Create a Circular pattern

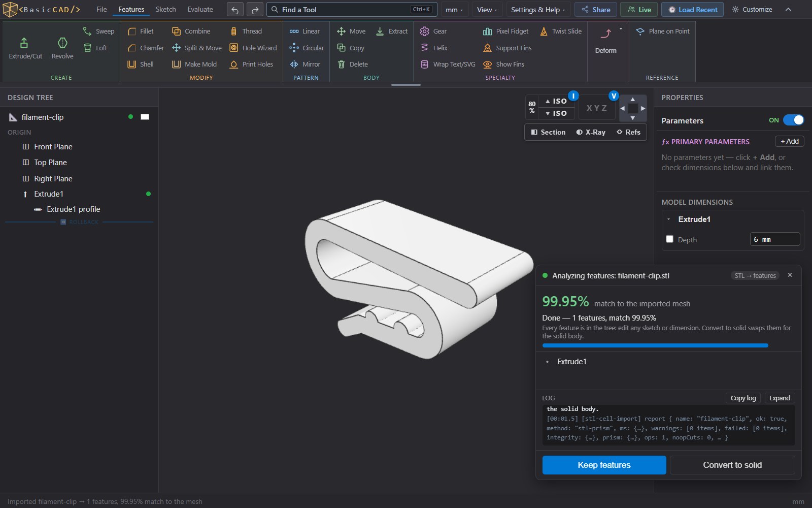tap(307, 48)
